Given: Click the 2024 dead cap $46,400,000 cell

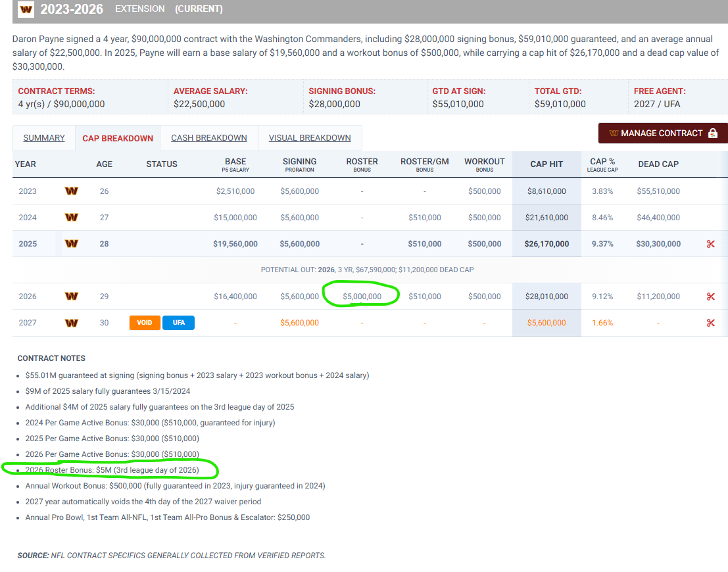Looking at the screenshot, I should pyautogui.click(x=658, y=217).
